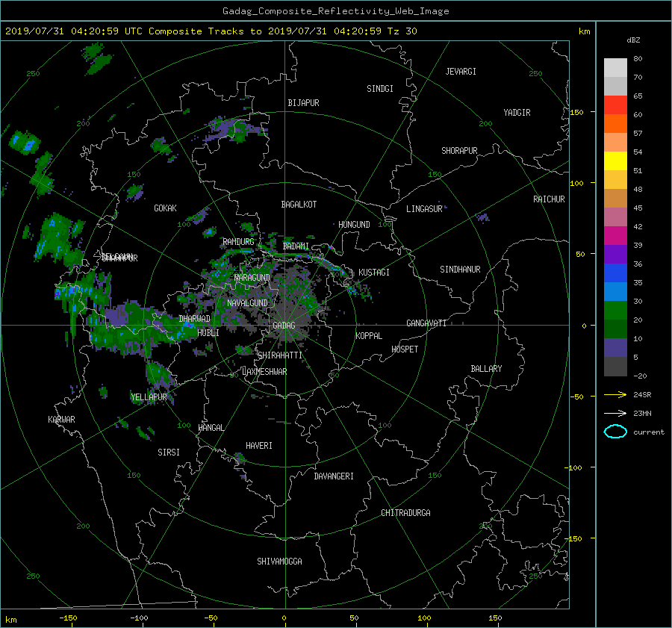This screenshot has height=628, width=672.
Task: Click the SINDGI city label
Action: tap(380, 89)
